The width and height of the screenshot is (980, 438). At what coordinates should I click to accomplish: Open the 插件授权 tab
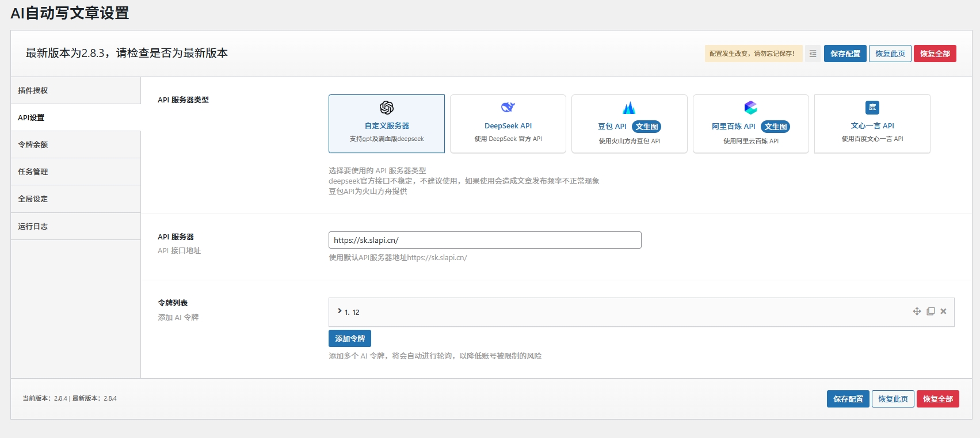pos(75,90)
